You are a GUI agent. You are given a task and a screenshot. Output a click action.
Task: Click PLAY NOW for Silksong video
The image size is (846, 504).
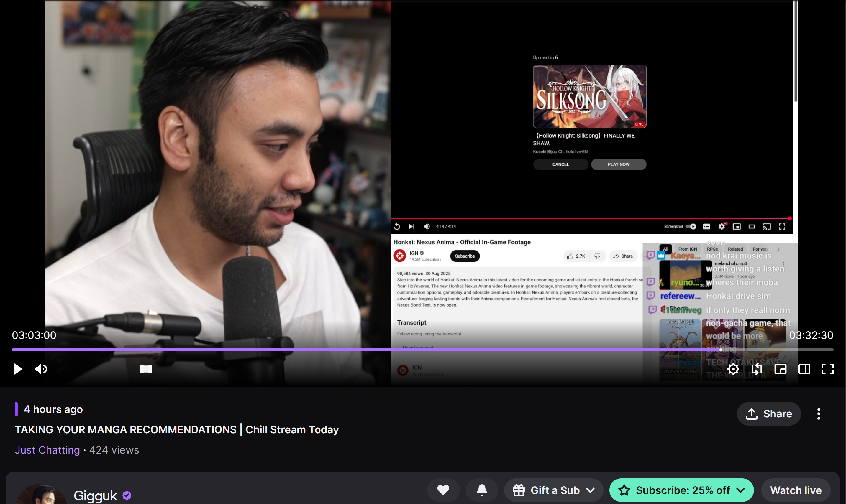619,164
